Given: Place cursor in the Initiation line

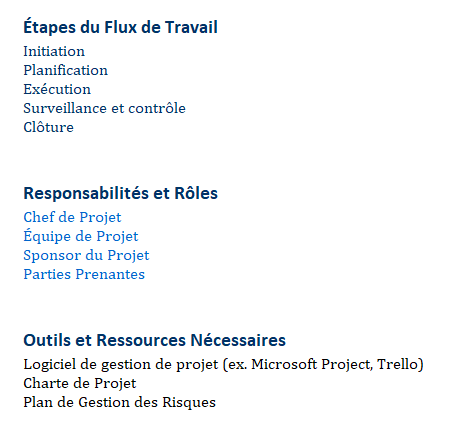Looking at the screenshot, I should click(x=54, y=51).
